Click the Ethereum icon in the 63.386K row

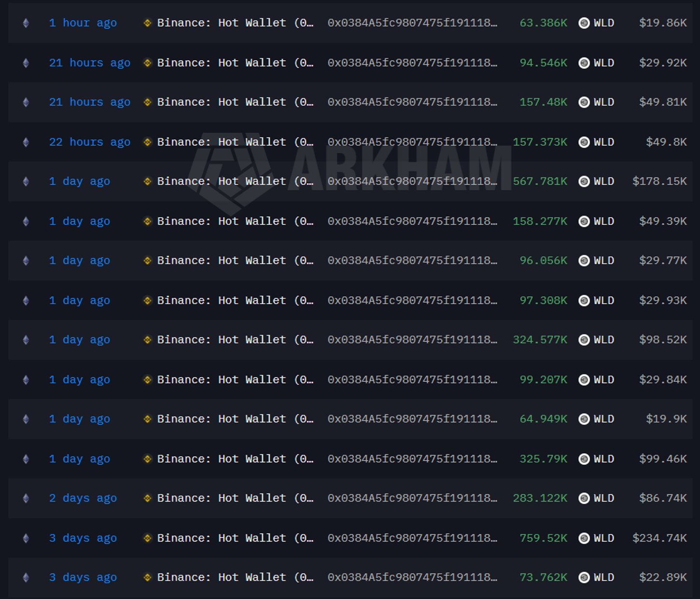click(26, 23)
